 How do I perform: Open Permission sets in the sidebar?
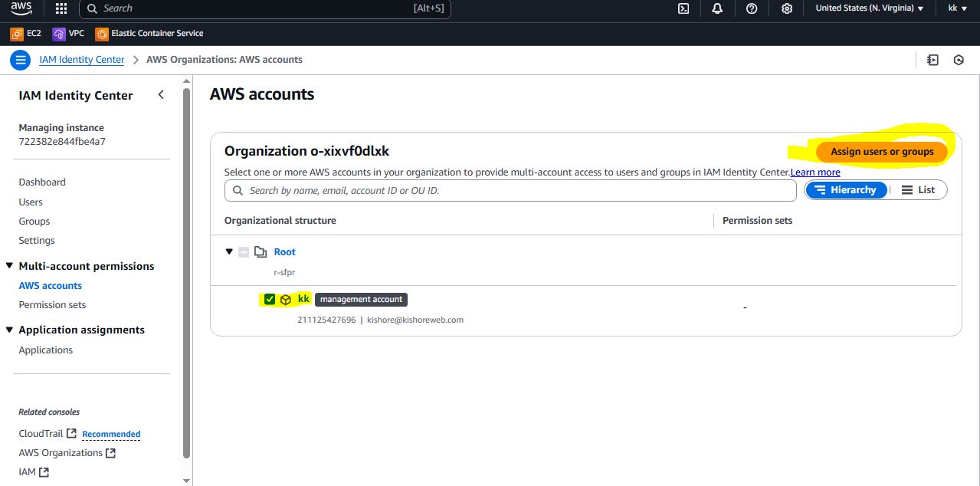pos(52,305)
